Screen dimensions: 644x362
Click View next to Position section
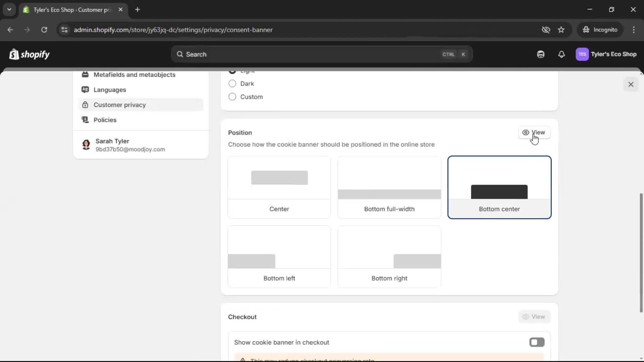click(534, 132)
